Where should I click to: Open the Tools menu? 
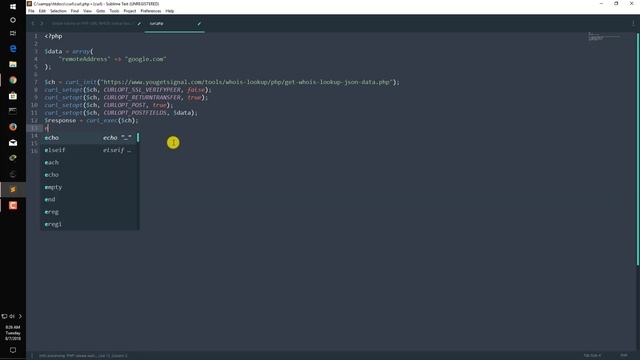click(x=114, y=11)
